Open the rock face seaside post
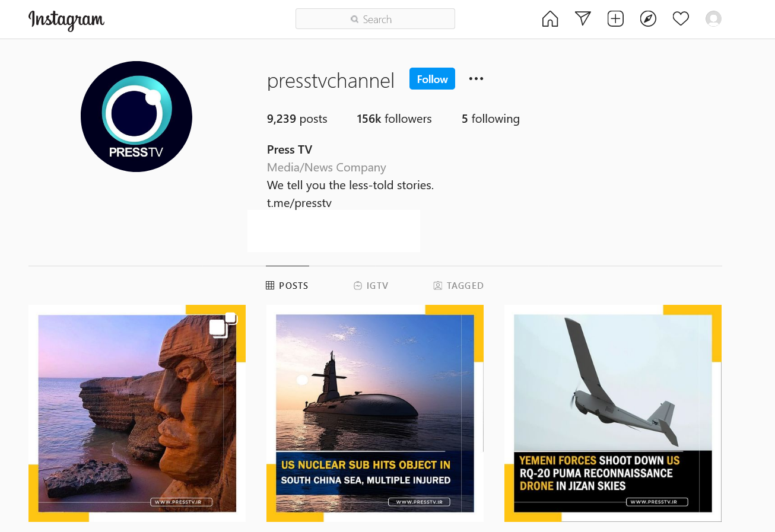775x532 pixels. [x=137, y=413]
